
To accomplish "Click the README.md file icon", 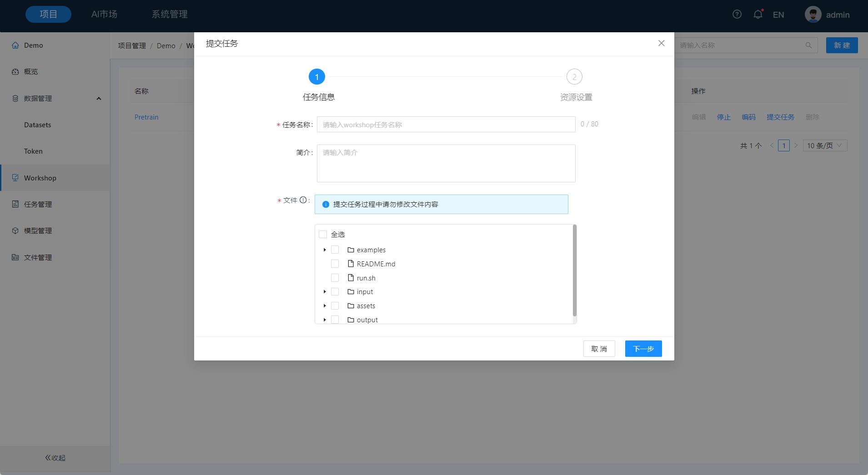I will tap(351, 264).
